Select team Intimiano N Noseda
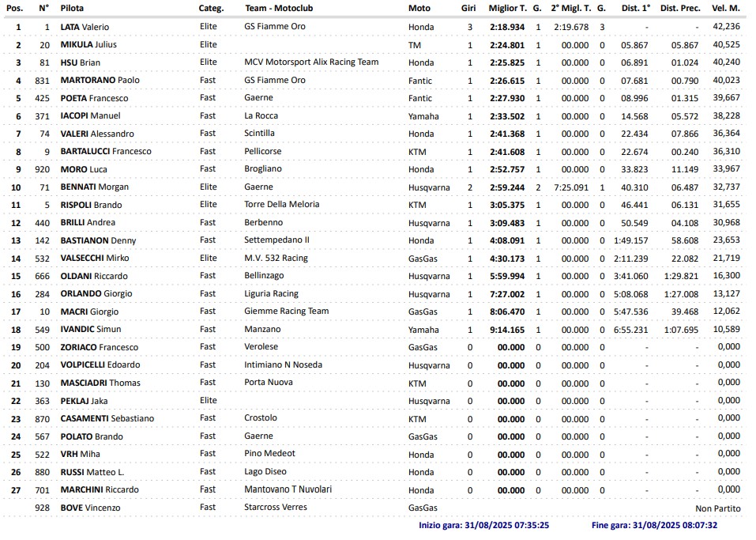The width and height of the screenshot is (756, 540). click(284, 364)
